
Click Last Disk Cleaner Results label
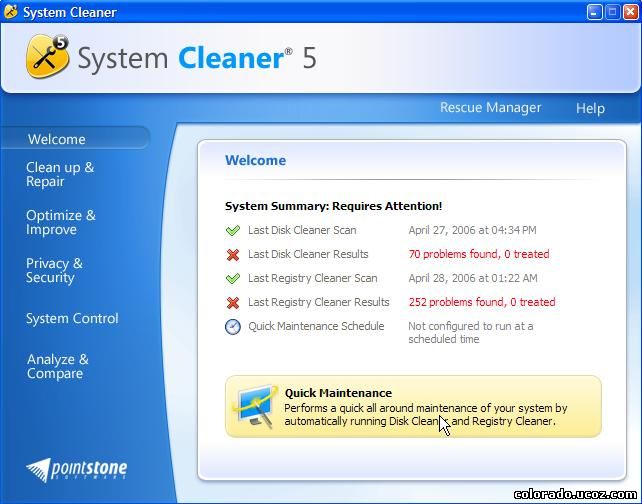tap(308, 254)
